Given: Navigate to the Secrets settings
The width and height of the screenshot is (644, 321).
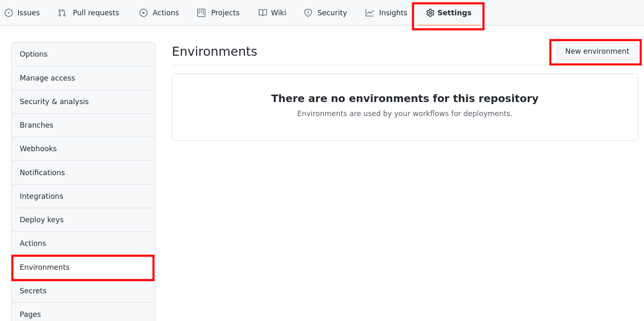Looking at the screenshot, I should [33, 290].
